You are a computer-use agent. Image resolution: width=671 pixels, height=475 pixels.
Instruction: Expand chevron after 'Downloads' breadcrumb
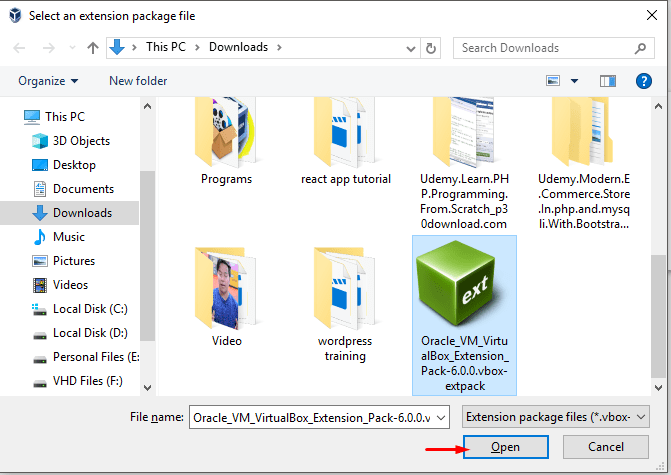click(x=279, y=47)
